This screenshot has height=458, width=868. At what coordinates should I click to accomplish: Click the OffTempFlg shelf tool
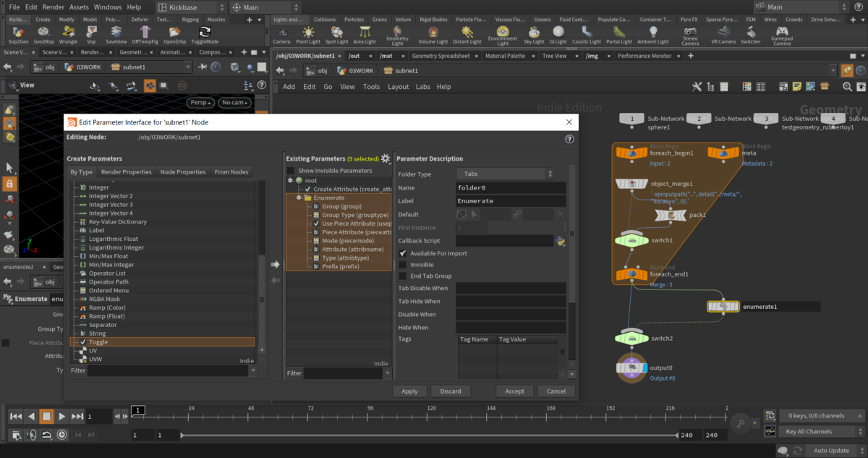coord(146,35)
